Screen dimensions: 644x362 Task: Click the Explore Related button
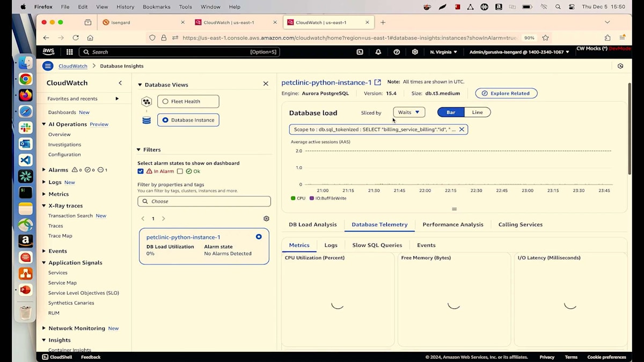[x=506, y=93]
